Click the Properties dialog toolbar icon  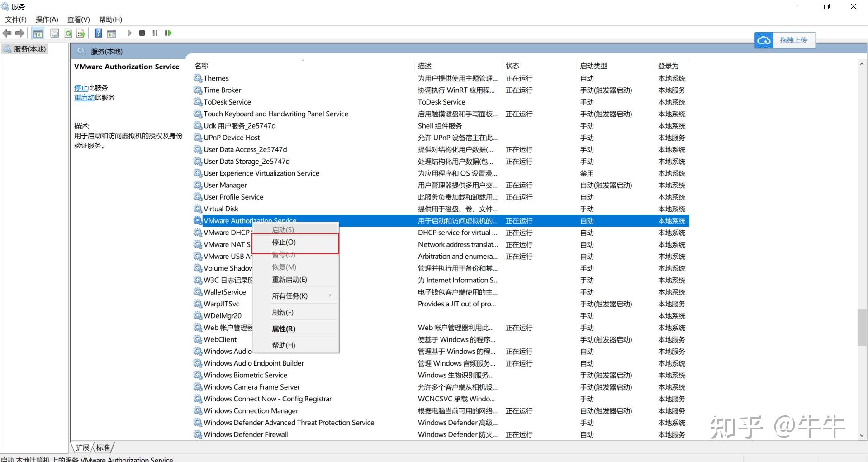click(x=54, y=33)
